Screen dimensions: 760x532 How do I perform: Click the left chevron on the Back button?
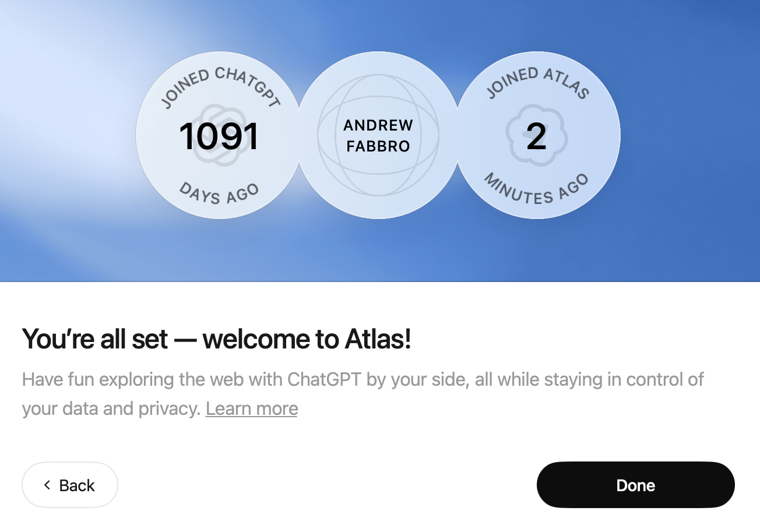pos(47,485)
